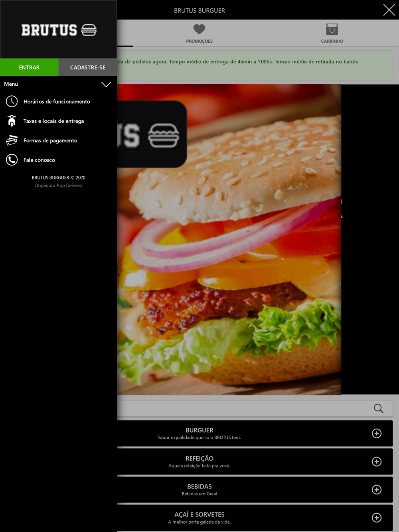Expand the BURGUER category plus icon
The width and height of the screenshot is (399, 532).
(x=377, y=433)
